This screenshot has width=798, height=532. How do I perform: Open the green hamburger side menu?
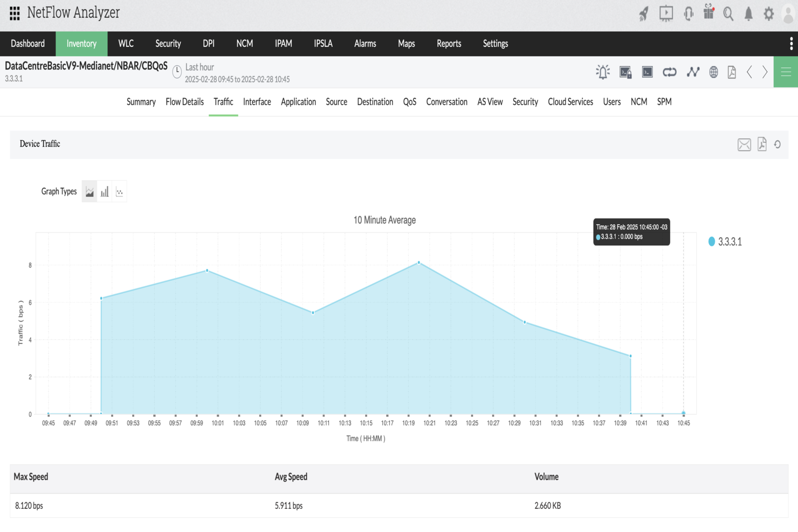coord(786,72)
